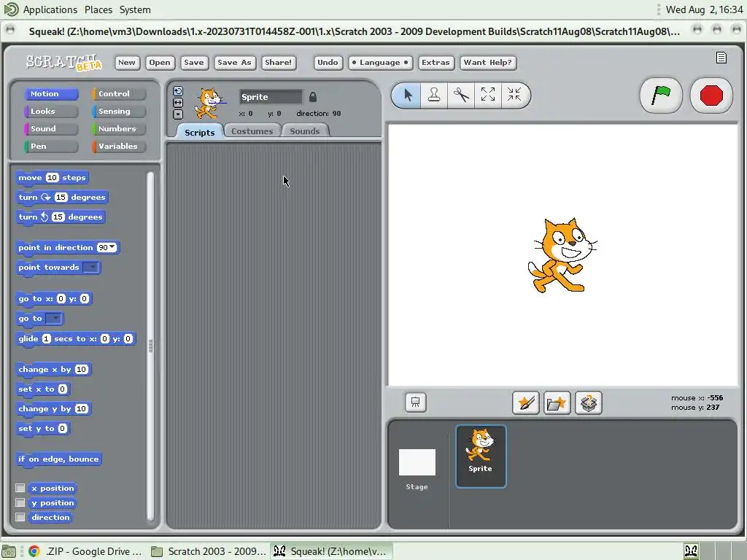Select the left-right flip rotation style

178,103
